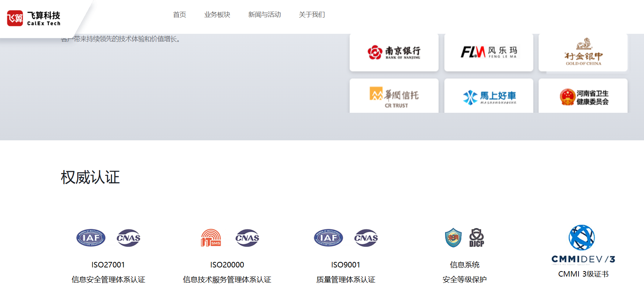Click the ITSMS logo above ISO20000
The image size is (644, 288).
211,238
